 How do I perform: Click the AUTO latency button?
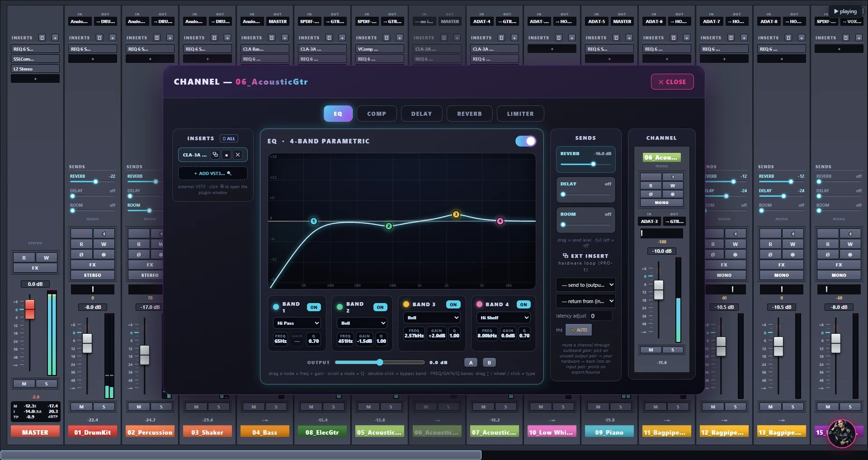tap(579, 330)
